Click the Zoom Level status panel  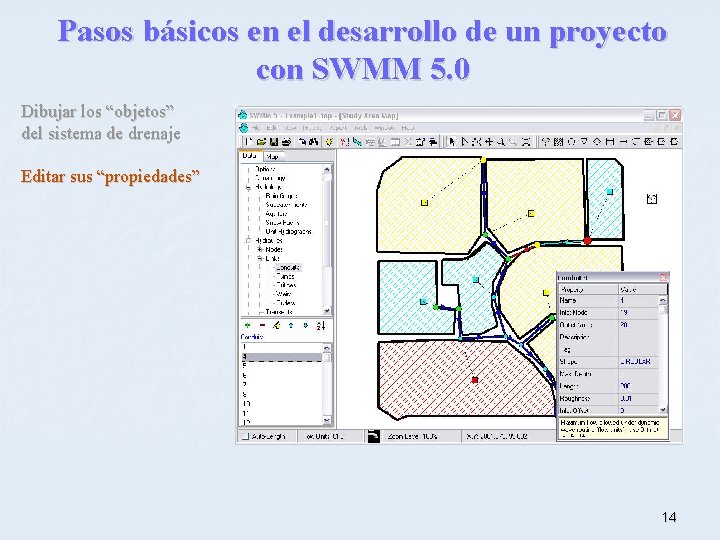coord(420,436)
